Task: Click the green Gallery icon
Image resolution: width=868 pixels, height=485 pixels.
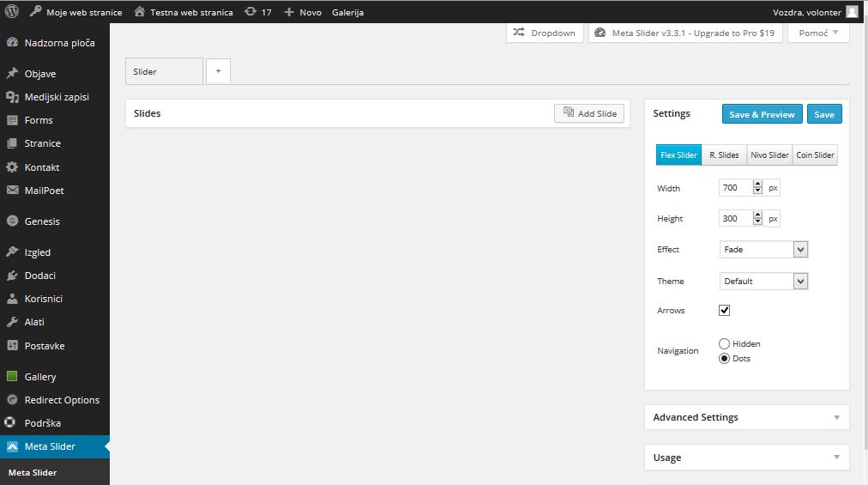Action: tap(12, 376)
